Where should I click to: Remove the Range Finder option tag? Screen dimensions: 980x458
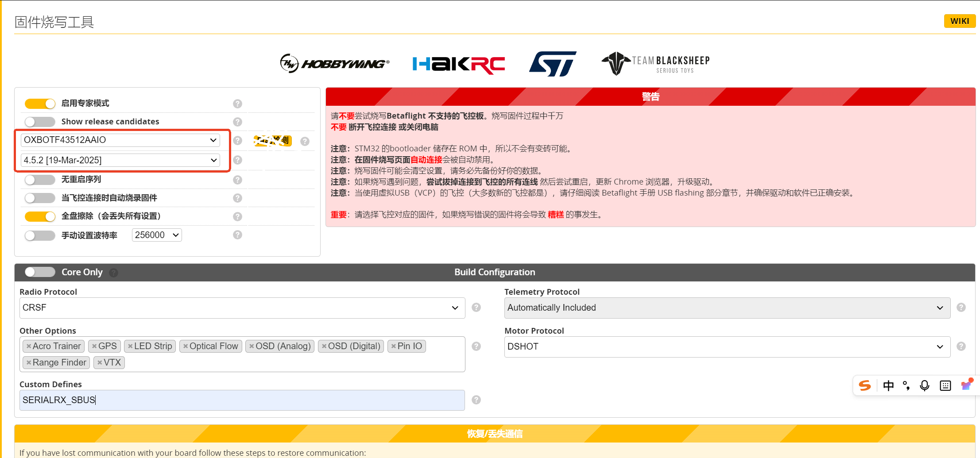click(x=29, y=362)
